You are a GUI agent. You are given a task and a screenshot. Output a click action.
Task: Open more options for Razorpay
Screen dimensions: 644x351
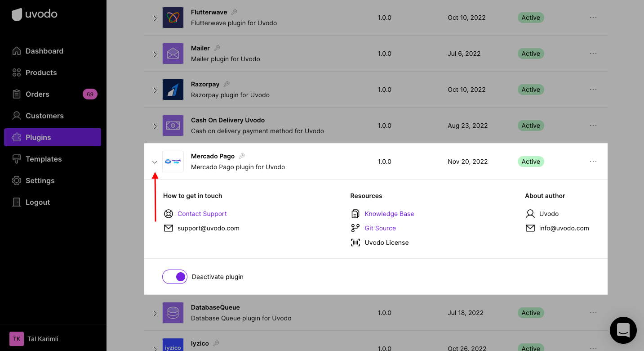coord(593,90)
